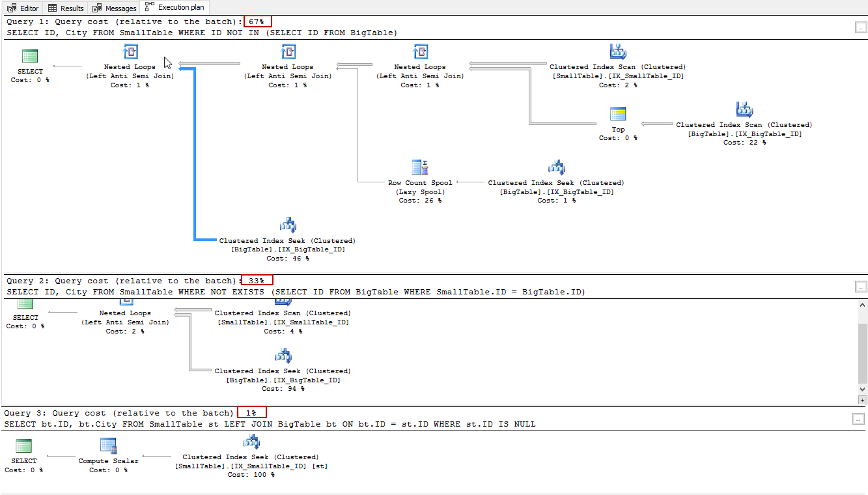Viewport: 868px width, 495px height.
Task: Click SmallTable Clustered Index Seek icon in Query 3
Action: (x=251, y=442)
